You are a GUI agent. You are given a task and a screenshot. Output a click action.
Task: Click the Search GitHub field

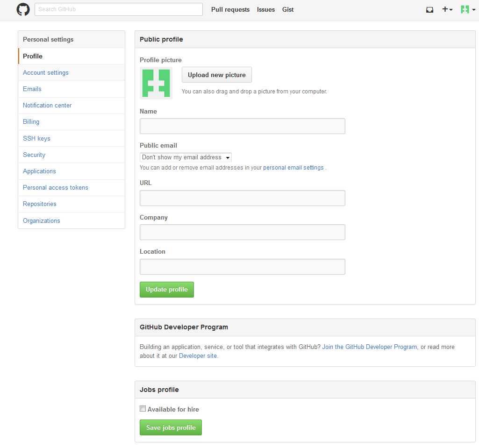click(x=119, y=9)
